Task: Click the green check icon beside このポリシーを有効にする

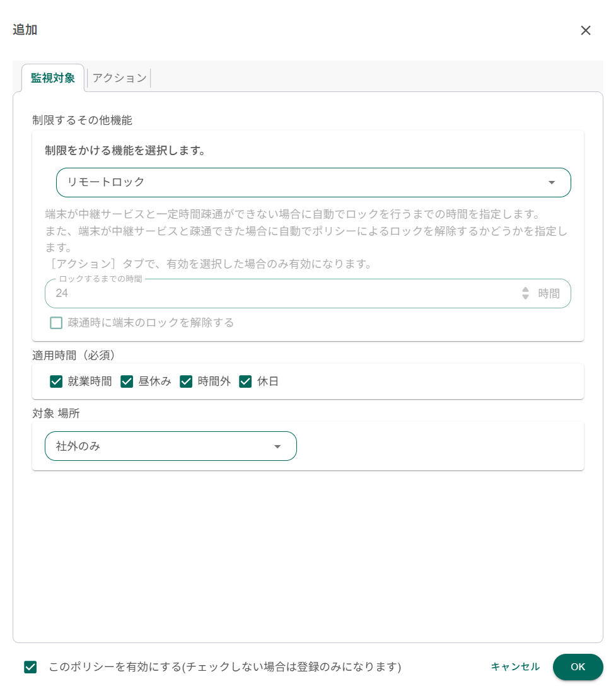Action: coord(30,666)
